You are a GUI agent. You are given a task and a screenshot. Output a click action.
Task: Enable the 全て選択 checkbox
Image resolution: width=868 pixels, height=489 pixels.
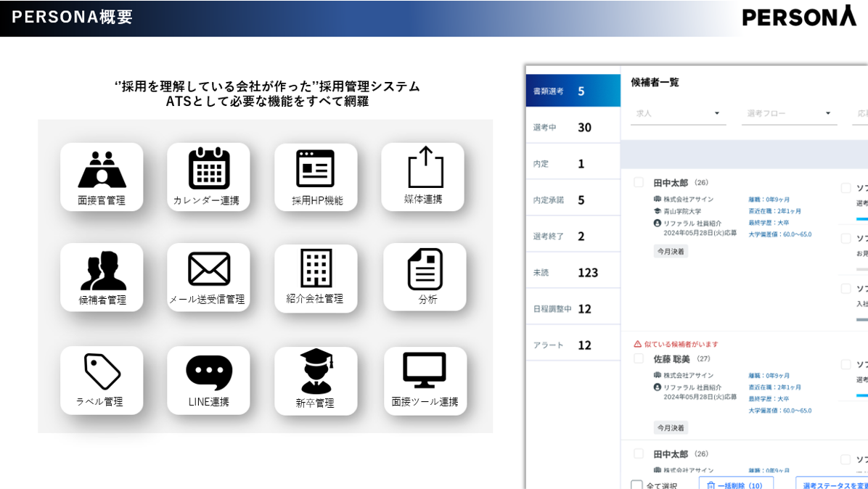tap(636, 485)
